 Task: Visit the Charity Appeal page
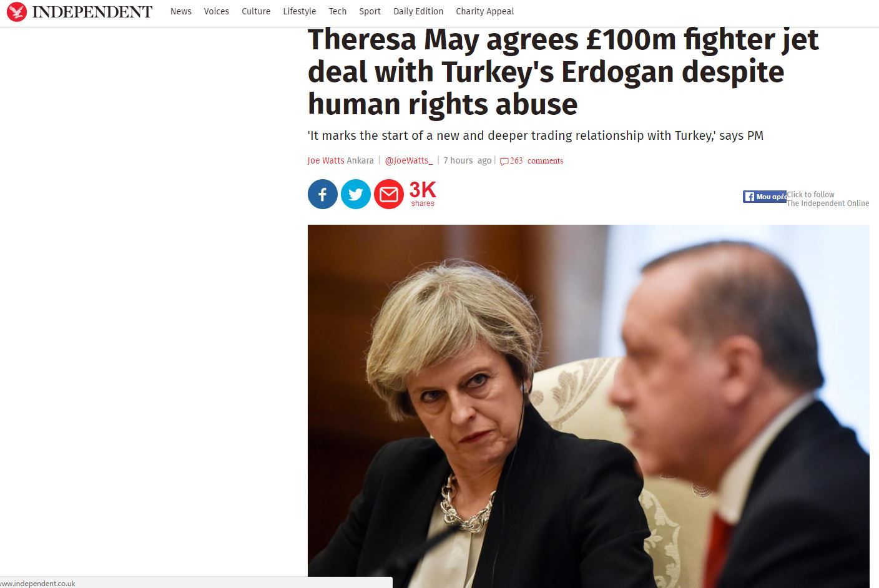pos(485,11)
